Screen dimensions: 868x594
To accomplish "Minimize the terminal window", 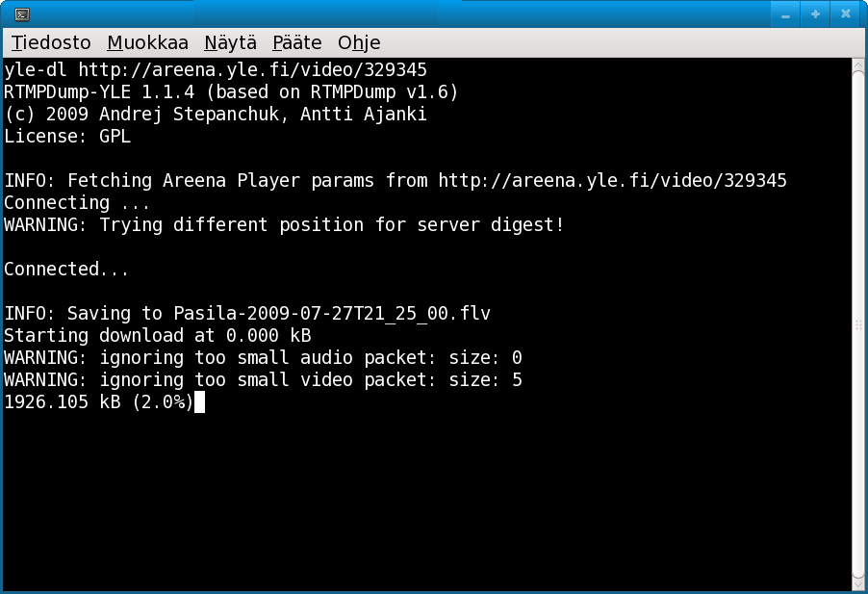I will 786,14.
